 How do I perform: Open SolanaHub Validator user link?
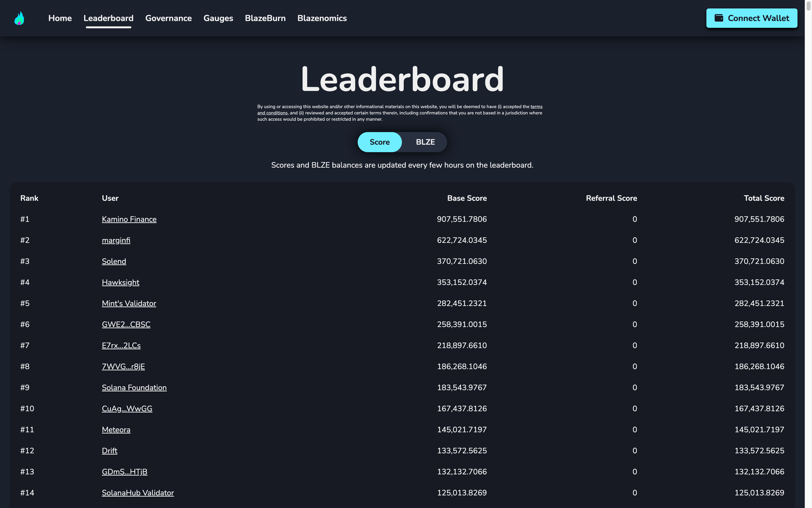click(138, 493)
